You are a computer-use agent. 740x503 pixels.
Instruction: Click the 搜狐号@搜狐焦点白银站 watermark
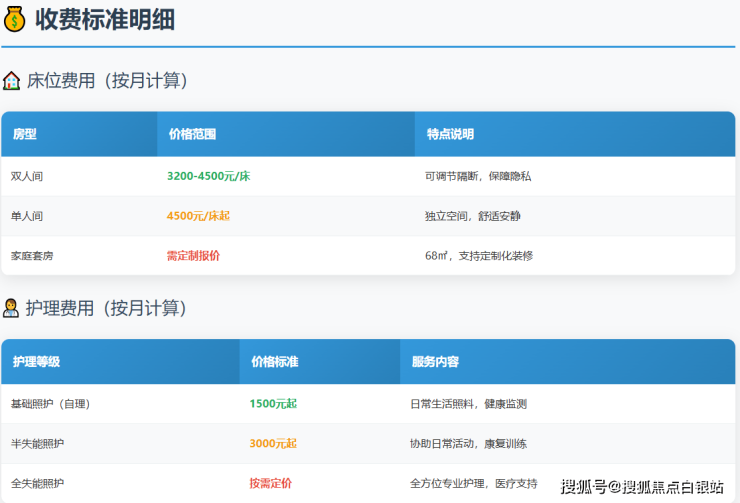click(x=642, y=487)
